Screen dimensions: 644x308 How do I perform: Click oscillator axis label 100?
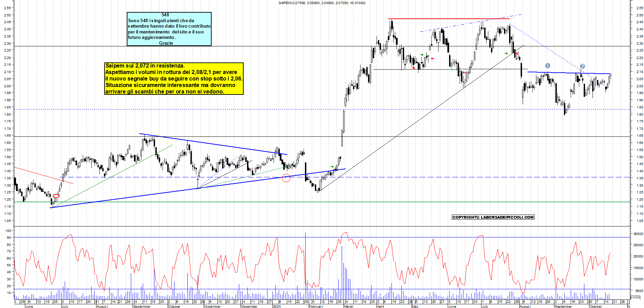8,231
